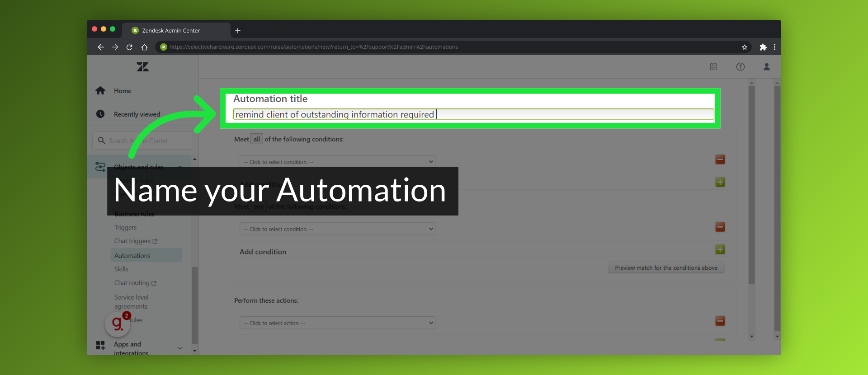Click the browser back arrow

coord(101,47)
